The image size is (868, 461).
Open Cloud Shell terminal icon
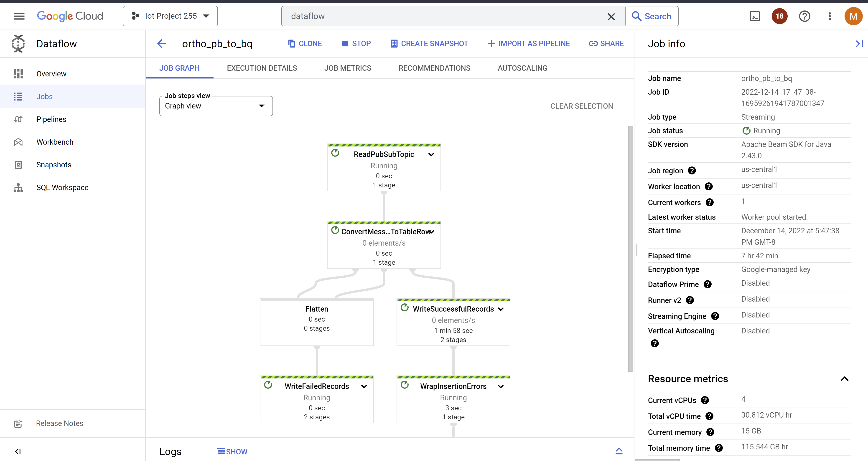click(x=754, y=16)
